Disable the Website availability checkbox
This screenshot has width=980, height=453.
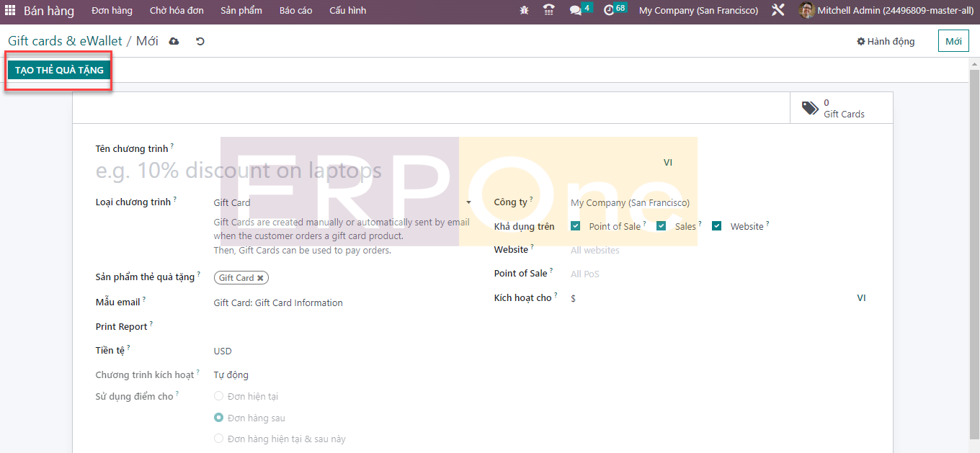(x=717, y=226)
